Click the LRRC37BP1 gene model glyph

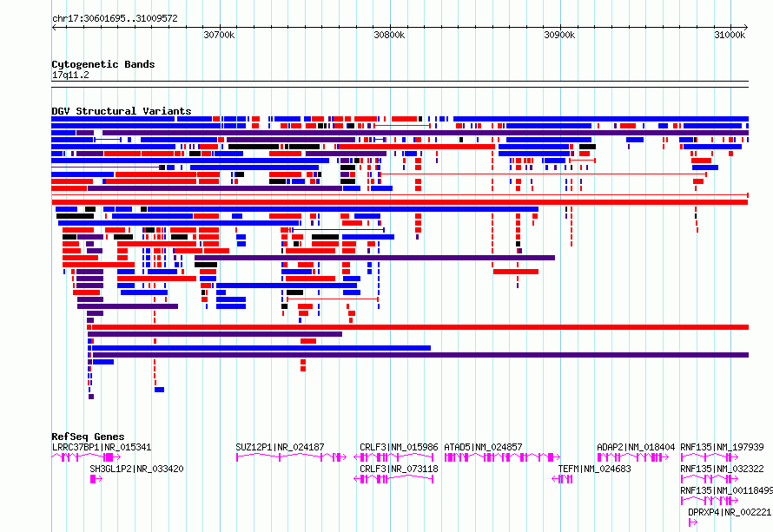tap(86, 457)
